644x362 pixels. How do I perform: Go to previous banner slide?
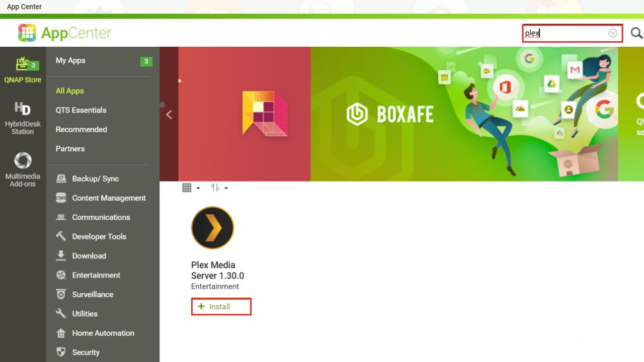[169, 115]
